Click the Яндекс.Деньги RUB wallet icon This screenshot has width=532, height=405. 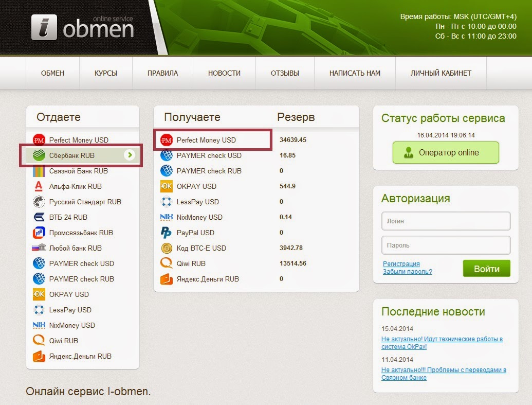40,356
